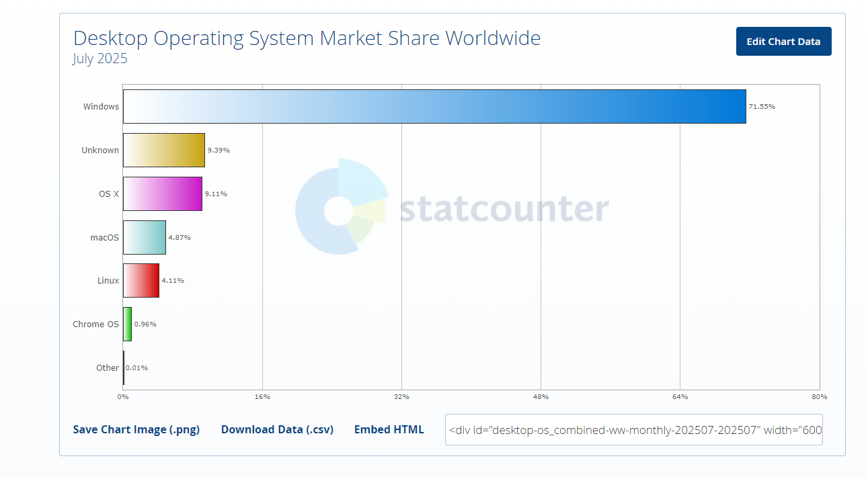Save Chart Image (.png) link
Image resolution: width=868 pixels, height=479 pixels.
pyautogui.click(x=136, y=430)
